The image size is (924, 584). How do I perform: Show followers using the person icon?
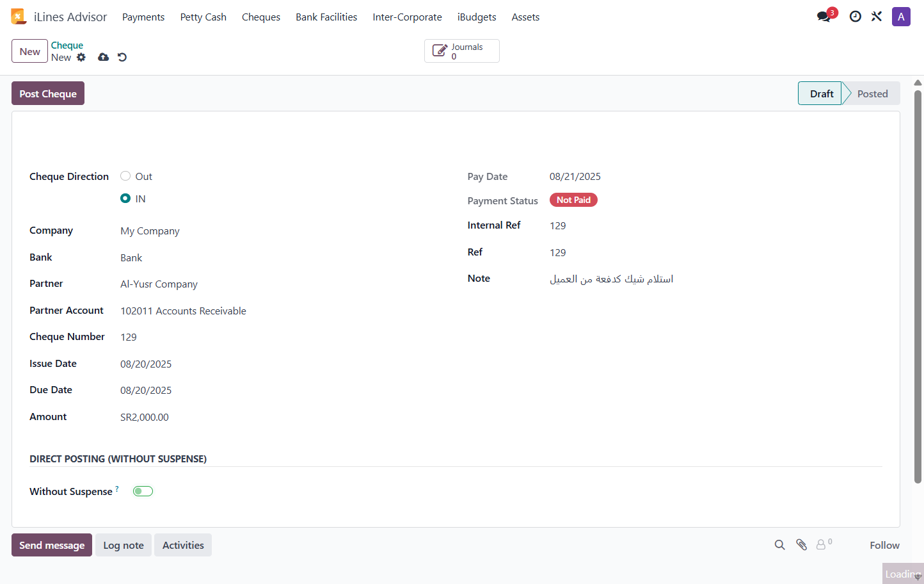click(x=824, y=544)
